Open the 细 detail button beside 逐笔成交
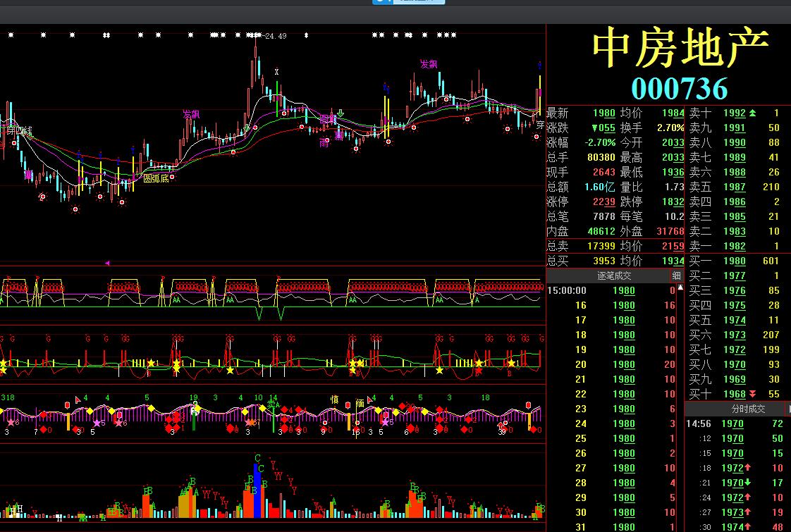791x532 pixels. coord(677,276)
